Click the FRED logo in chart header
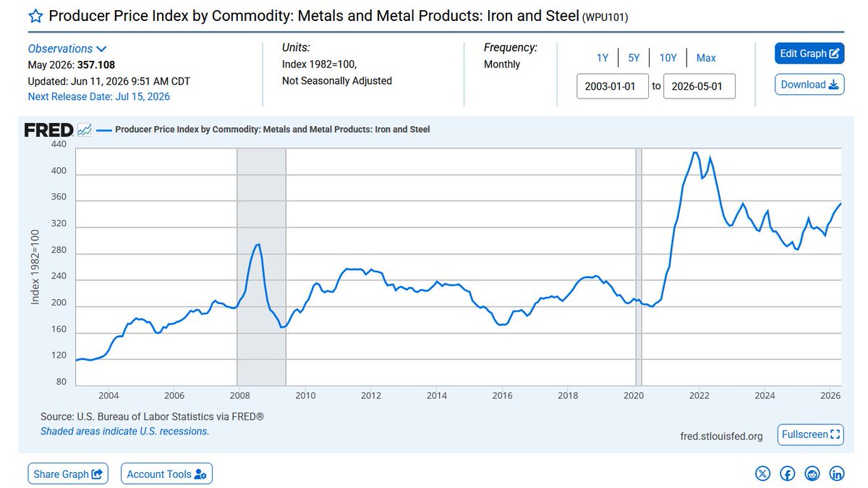 pyautogui.click(x=48, y=130)
